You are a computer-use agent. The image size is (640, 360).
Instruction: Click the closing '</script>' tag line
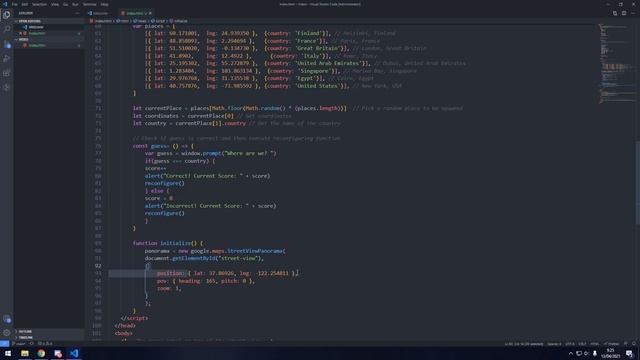click(x=134, y=318)
